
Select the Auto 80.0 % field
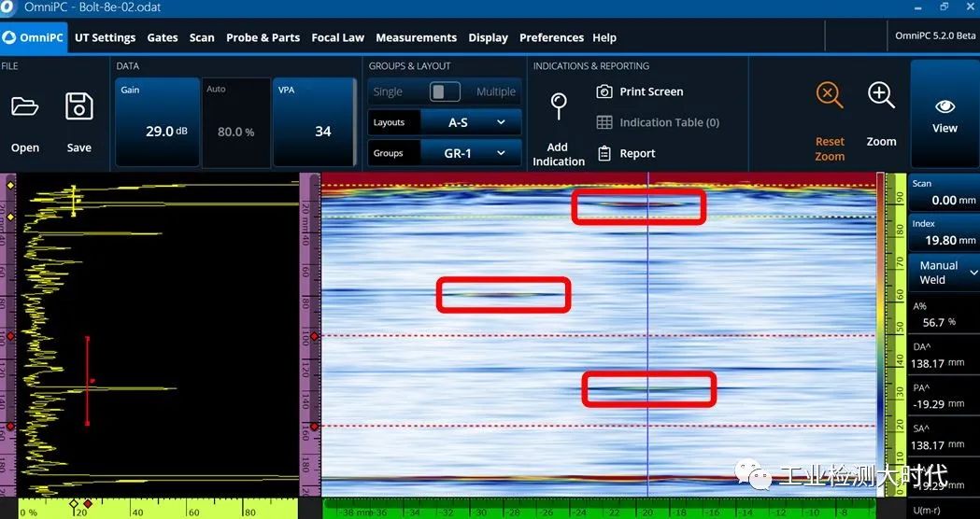pos(236,121)
